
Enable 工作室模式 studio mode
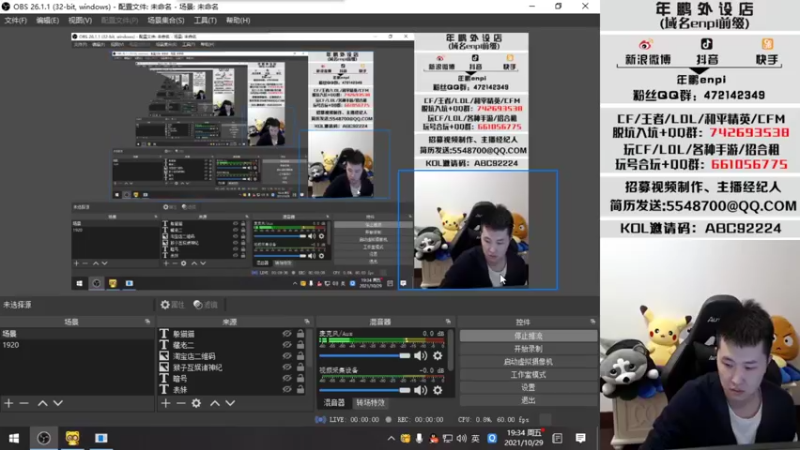pos(528,374)
